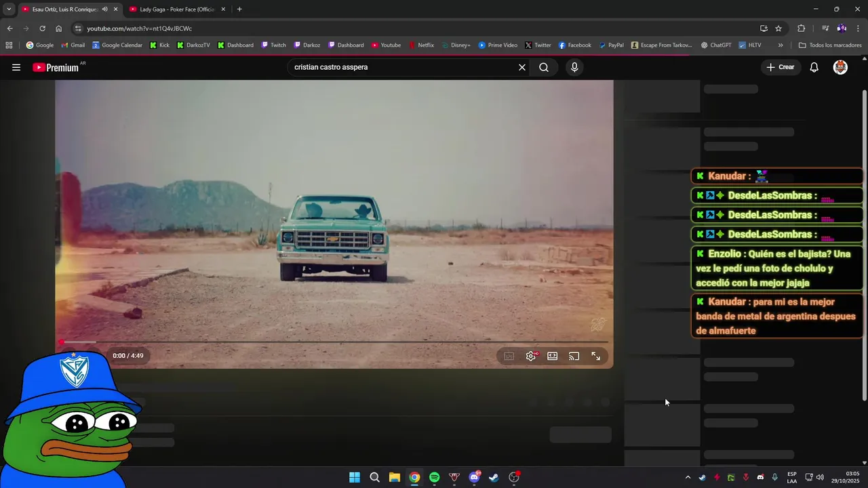Open the Chrome apps grid shortcut
This screenshot has width=868, height=488.
point(9,45)
